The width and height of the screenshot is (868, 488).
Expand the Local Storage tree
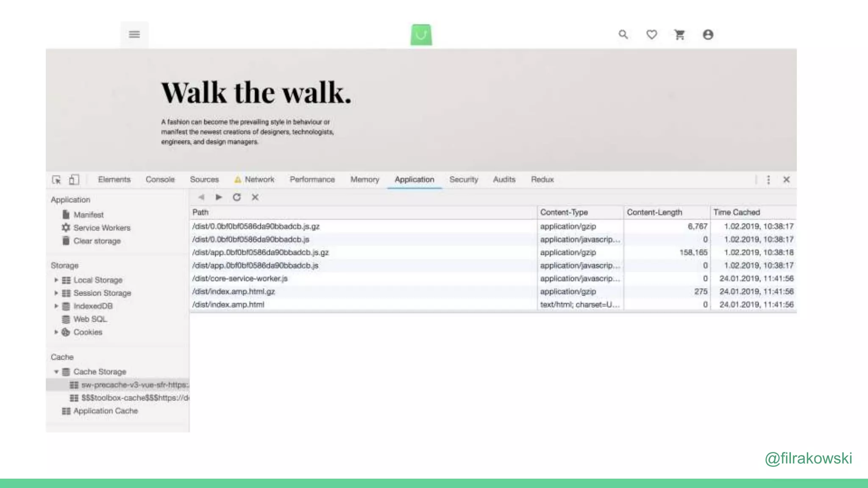56,280
